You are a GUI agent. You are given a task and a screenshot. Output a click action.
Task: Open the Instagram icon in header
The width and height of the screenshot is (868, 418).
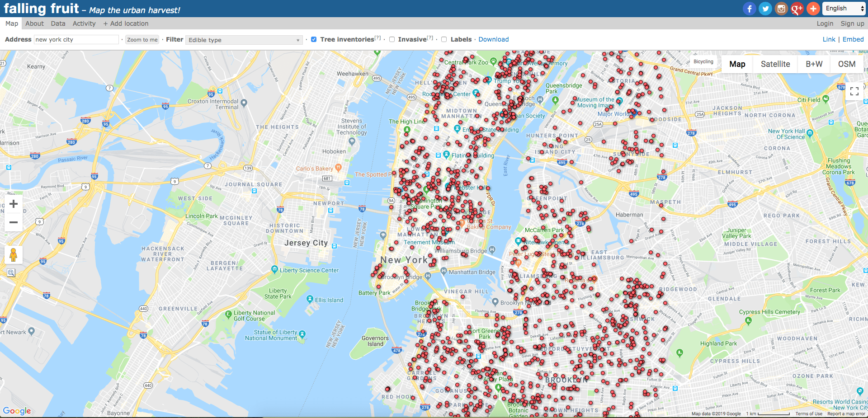781,9
